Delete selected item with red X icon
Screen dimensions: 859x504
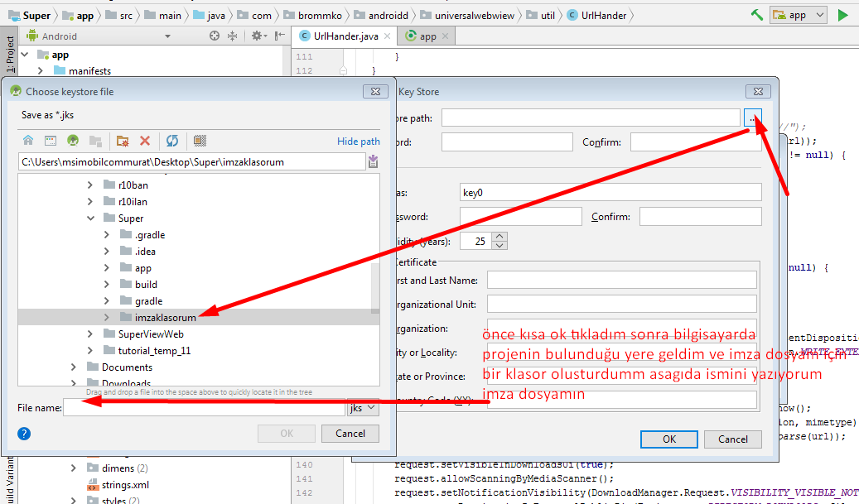point(145,141)
